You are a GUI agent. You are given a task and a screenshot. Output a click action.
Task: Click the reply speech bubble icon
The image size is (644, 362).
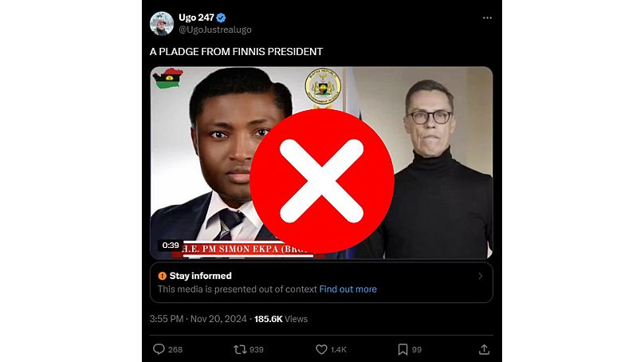(x=158, y=349)
